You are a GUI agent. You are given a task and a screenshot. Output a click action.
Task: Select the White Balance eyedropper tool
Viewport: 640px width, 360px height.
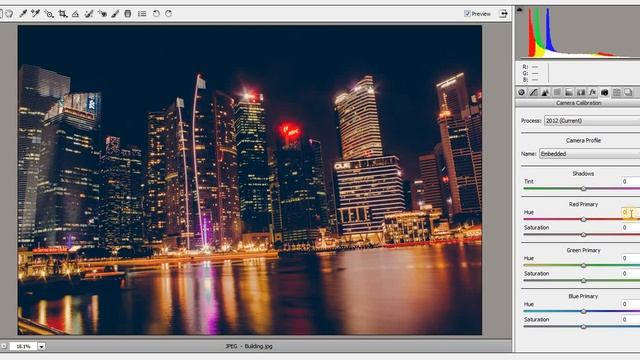click(x=23, y=14)
